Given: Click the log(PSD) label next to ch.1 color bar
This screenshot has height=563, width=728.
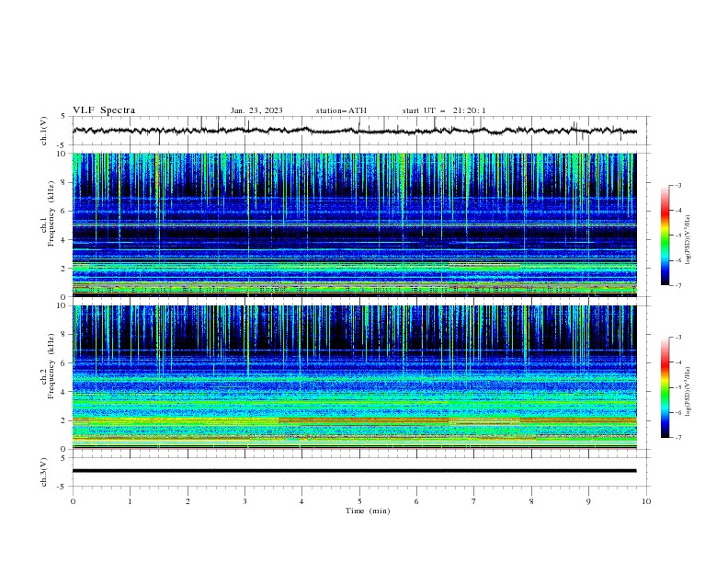Looking at the screenshot, I should 688,240.
